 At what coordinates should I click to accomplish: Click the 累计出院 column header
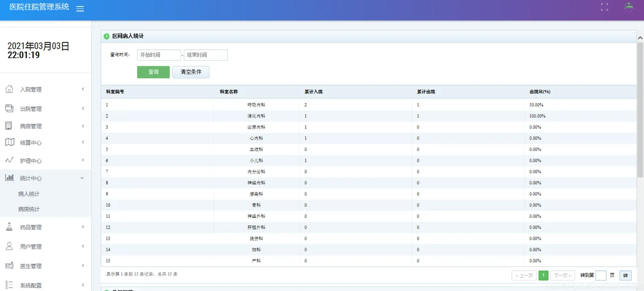pos(426,91)
